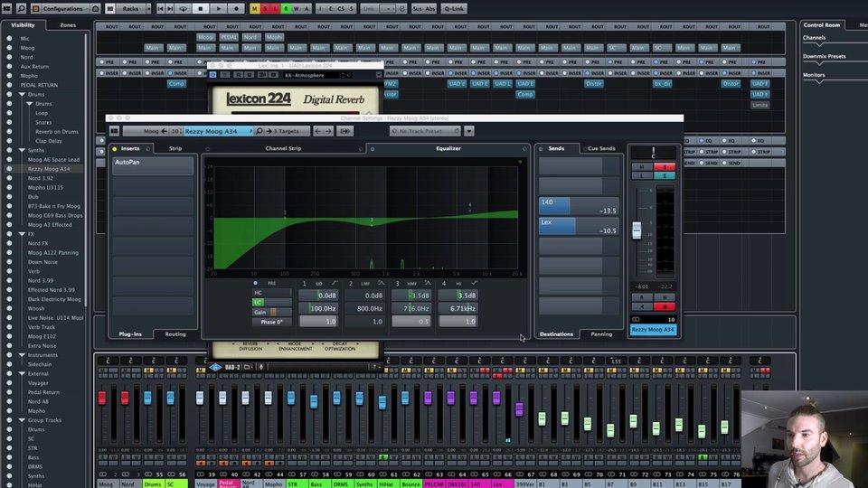868x488 pixels.
Task: Click band 1 frequency field 100.0Hz
Action: click(x=318, y=308)
